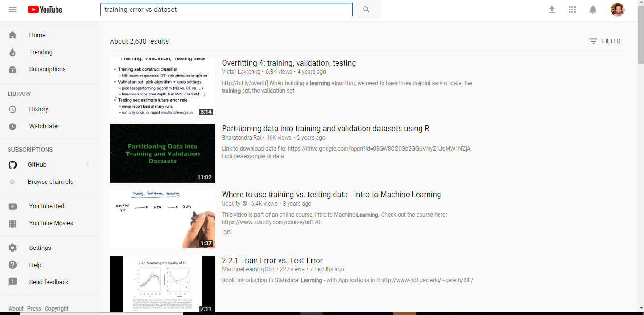Click the Browse channels plus icon
Screen dimensions: 644x315
coord(13,182)
